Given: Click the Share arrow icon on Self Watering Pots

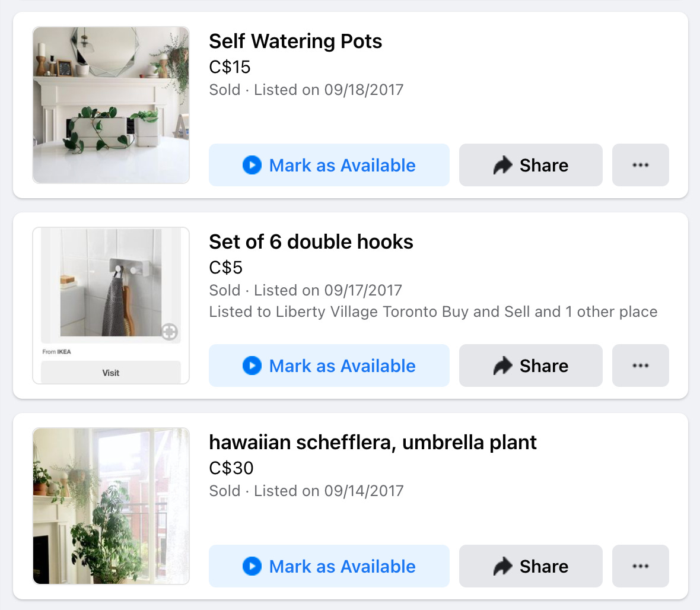Looking at the screenshot, I should [502, 165].
